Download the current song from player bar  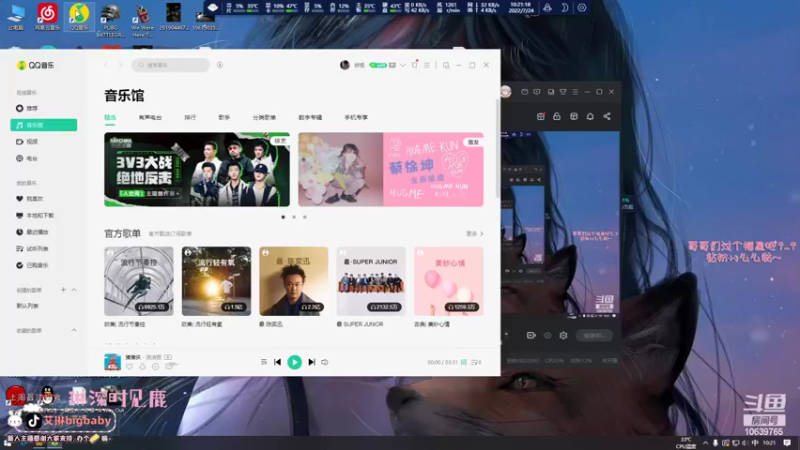142,366
